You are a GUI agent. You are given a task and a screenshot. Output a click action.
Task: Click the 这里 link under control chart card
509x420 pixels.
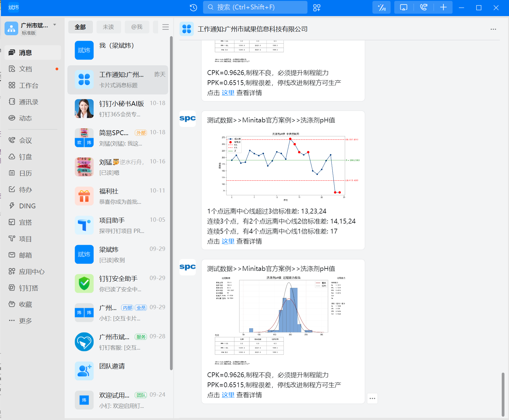[228, 241]
